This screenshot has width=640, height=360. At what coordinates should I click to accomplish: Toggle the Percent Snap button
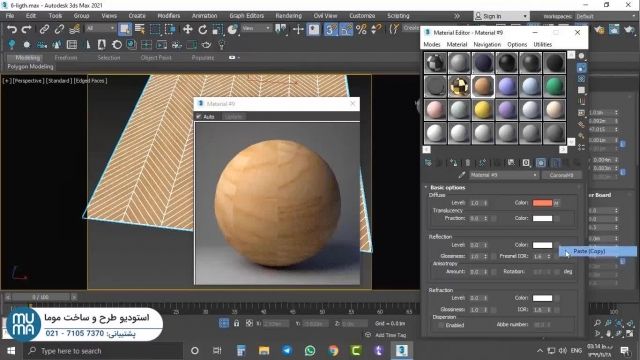[x=361, y=29]
